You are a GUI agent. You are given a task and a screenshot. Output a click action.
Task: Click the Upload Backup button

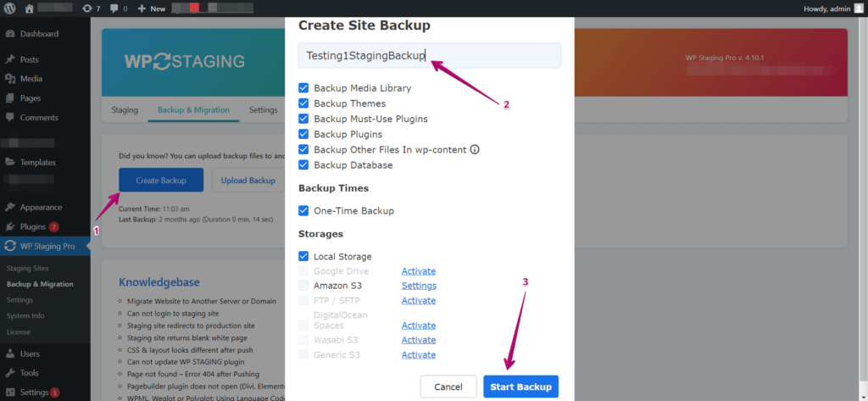(x=248, y=180)
